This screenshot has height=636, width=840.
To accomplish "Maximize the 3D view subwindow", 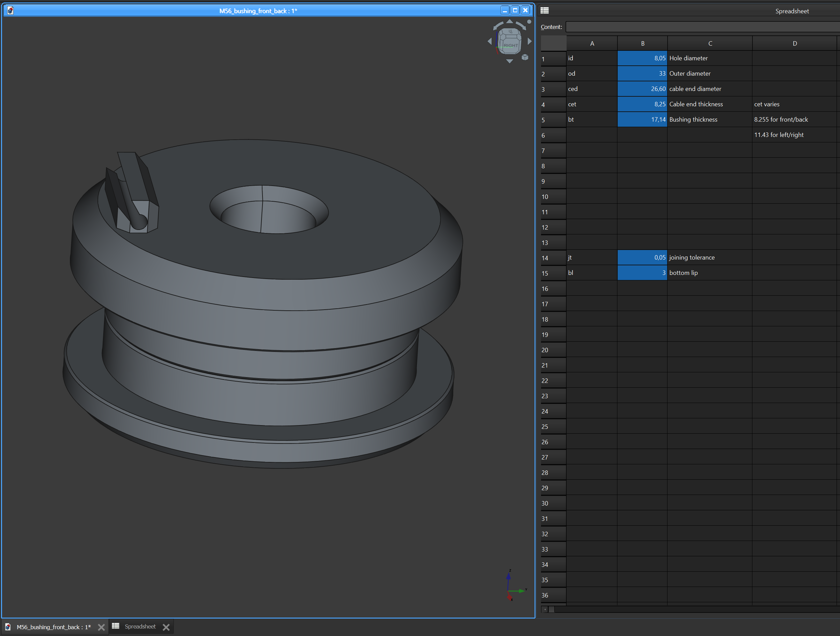I will coord(515,11).
